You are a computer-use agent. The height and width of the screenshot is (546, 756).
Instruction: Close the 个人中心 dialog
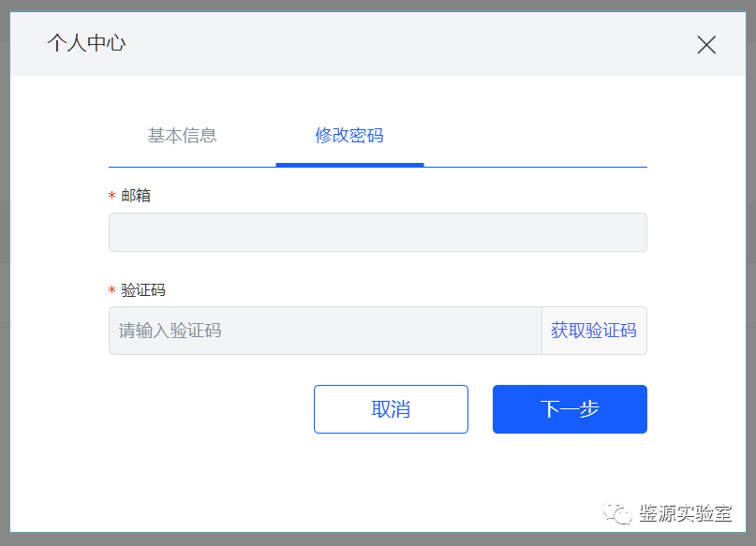click(x=706, y=44)
